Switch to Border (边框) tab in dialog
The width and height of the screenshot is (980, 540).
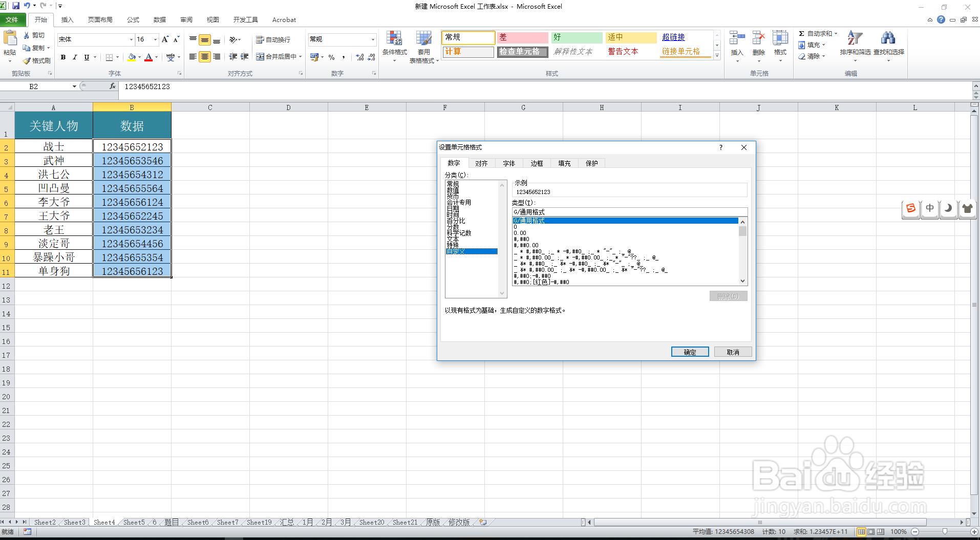tap(537, 163)
